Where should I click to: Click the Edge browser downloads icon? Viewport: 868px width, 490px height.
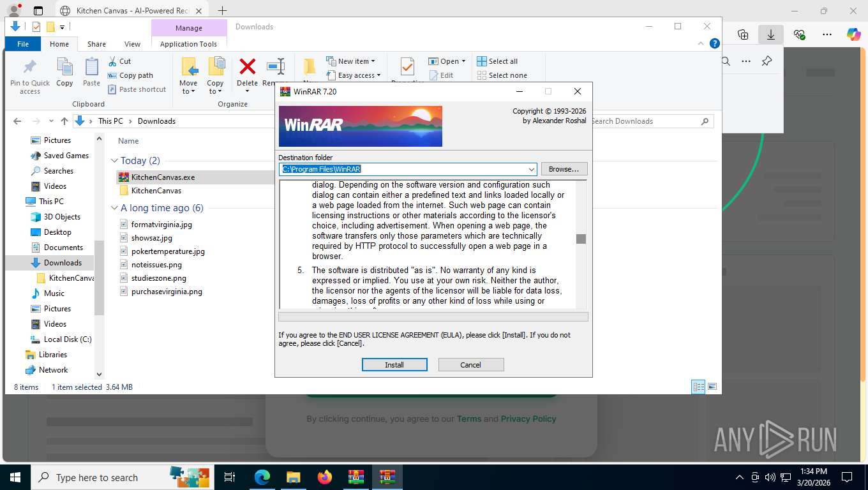771,34
